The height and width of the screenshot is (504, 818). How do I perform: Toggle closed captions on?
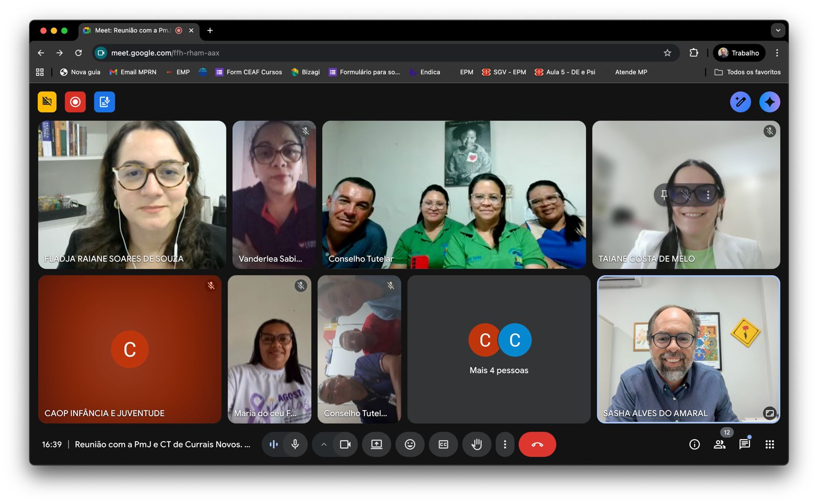(x=443, y=444)
